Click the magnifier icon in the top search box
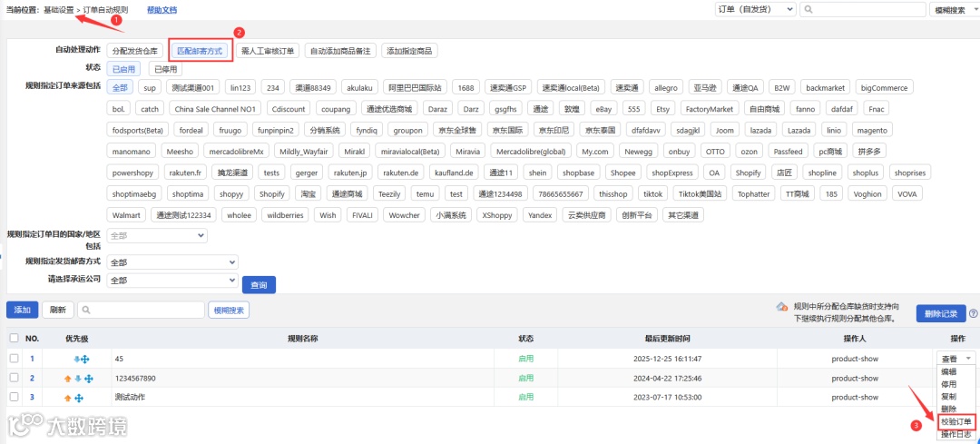 (808, 9)
